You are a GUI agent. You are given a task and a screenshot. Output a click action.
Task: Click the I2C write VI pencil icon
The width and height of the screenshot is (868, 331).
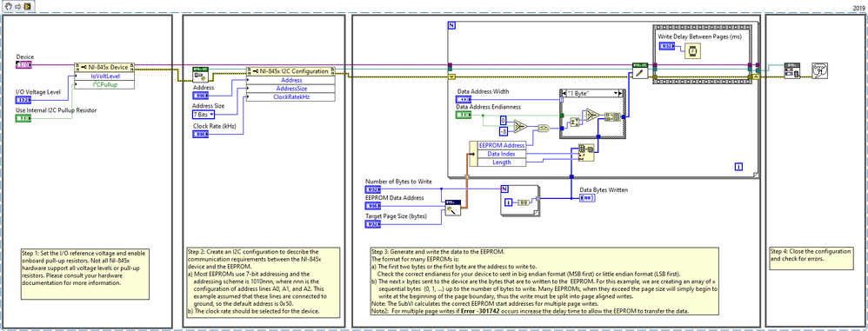(640, 70)
